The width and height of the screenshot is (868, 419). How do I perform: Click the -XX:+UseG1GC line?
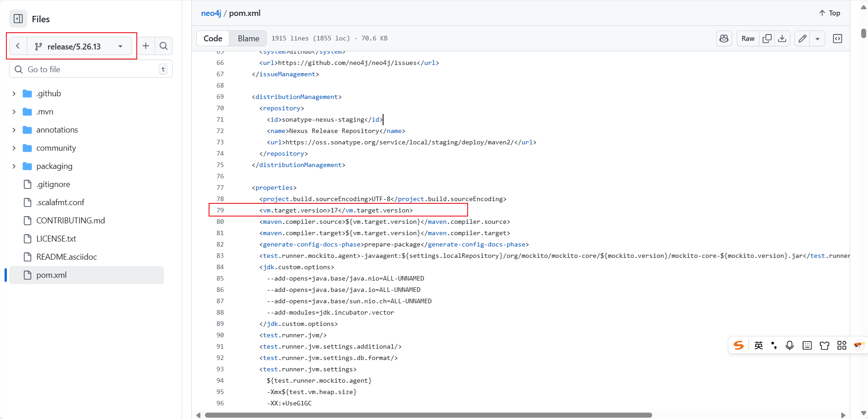289,403
